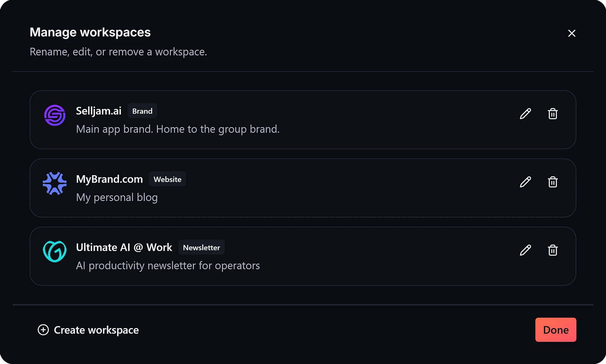Click the Brand tag on Selljam.ai
This screenshot has width=606, height=364.
click(x=142, y=111)
